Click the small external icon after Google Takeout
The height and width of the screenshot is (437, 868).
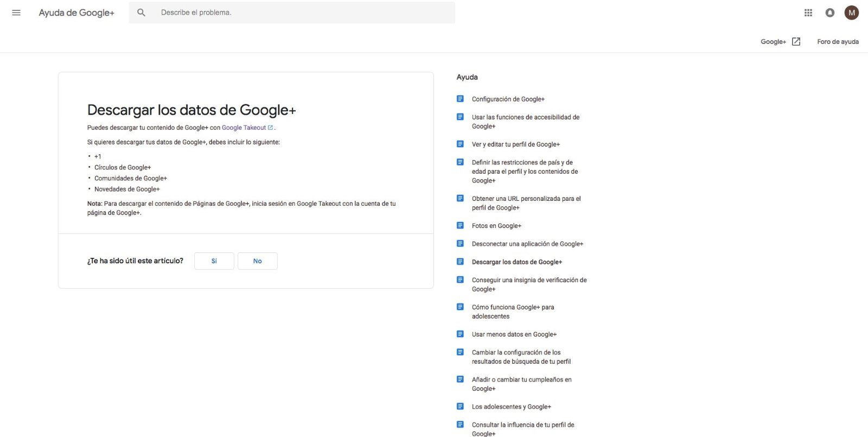(x=270, y=128)
